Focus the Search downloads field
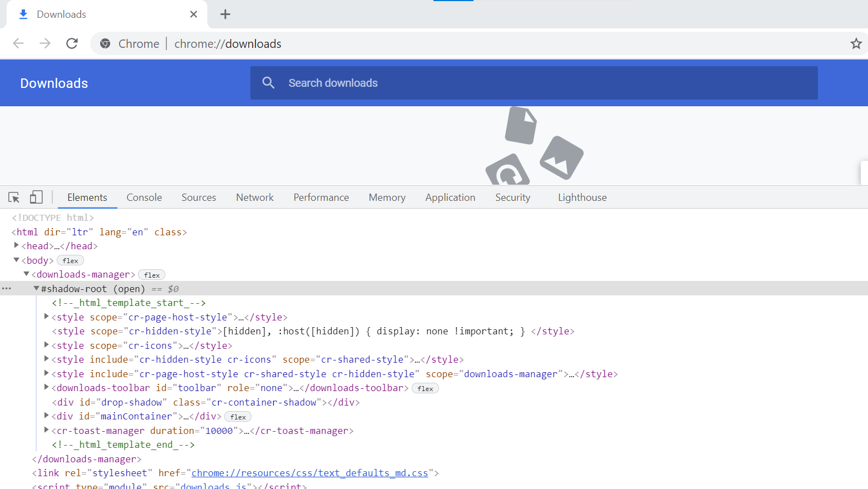The height and width of the screenshot is (489, 868). (x=534, y=83)
